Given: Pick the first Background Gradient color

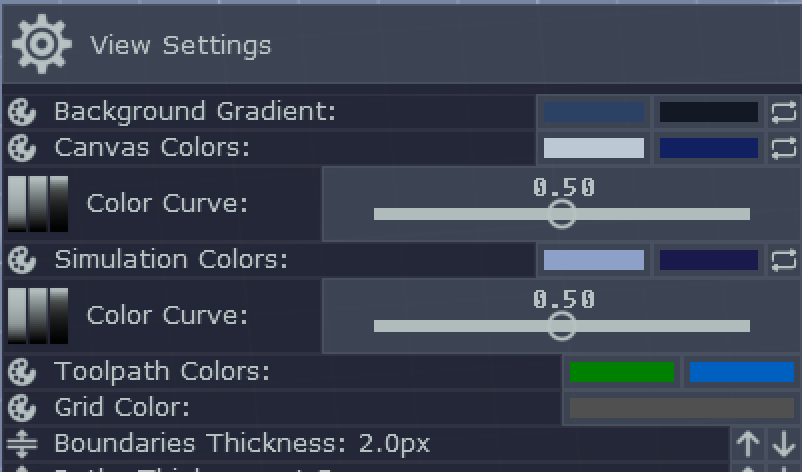Looking at the screenshot, I should pyautogui.click(x=594, y=112).
